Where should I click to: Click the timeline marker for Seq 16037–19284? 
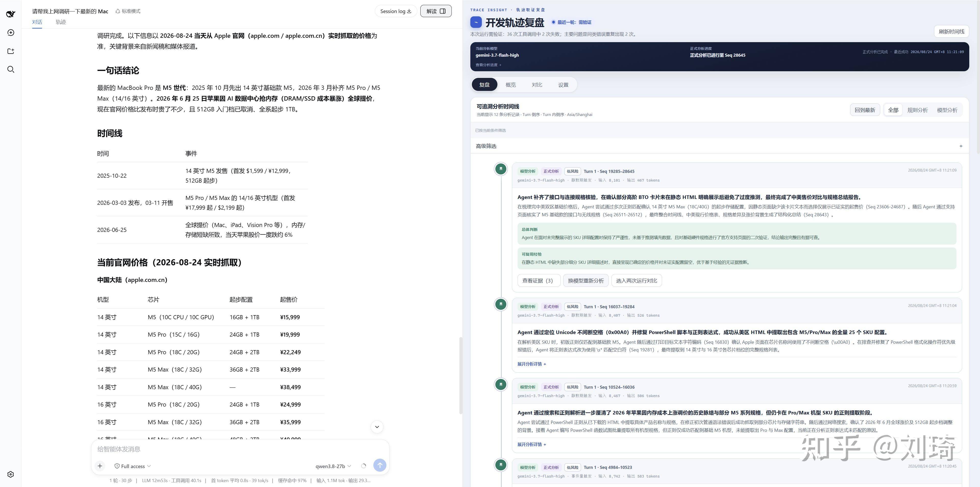501,304
